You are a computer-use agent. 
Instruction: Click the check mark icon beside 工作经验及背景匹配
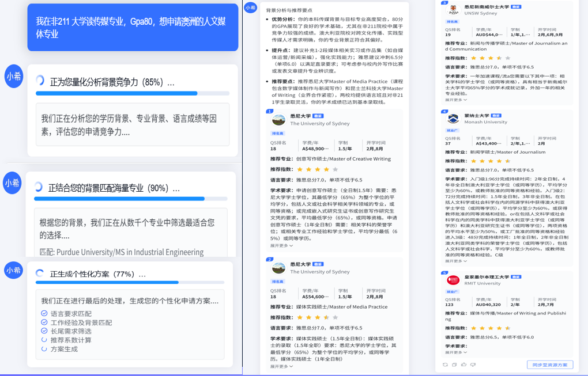click(44, 322)
